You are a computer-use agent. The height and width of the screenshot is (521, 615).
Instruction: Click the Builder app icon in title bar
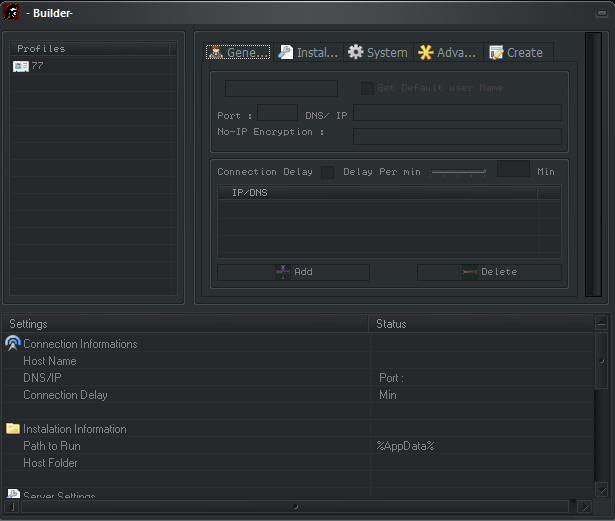11,12
